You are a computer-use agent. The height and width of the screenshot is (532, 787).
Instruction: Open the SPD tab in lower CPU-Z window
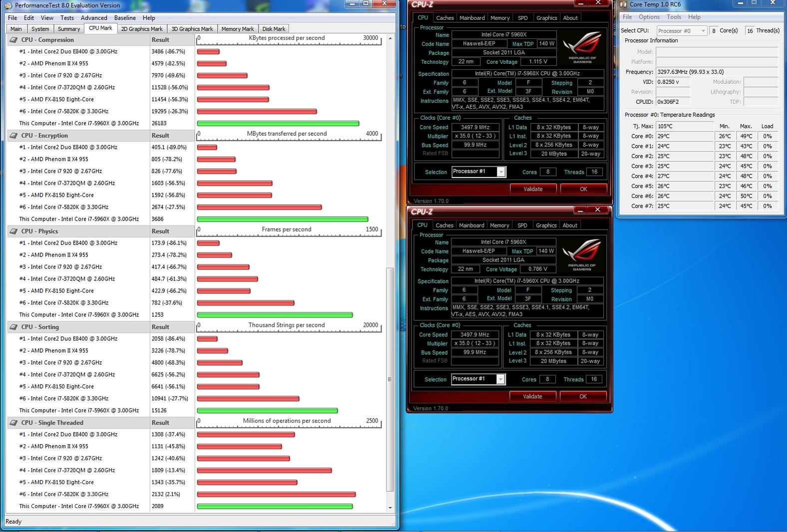coord(522,226)
